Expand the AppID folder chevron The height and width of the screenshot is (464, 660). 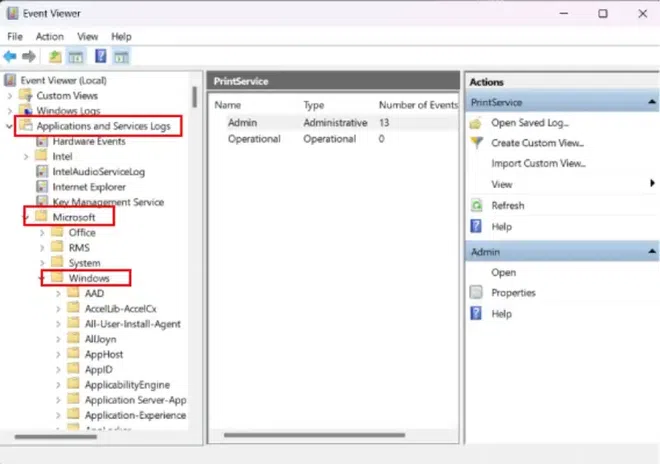58,370
